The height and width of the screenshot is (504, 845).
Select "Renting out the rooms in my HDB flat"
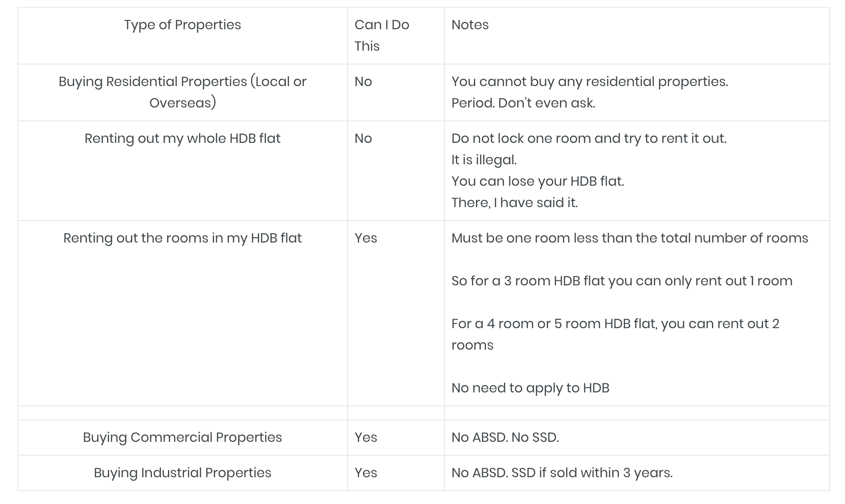[x=182, y=238]
